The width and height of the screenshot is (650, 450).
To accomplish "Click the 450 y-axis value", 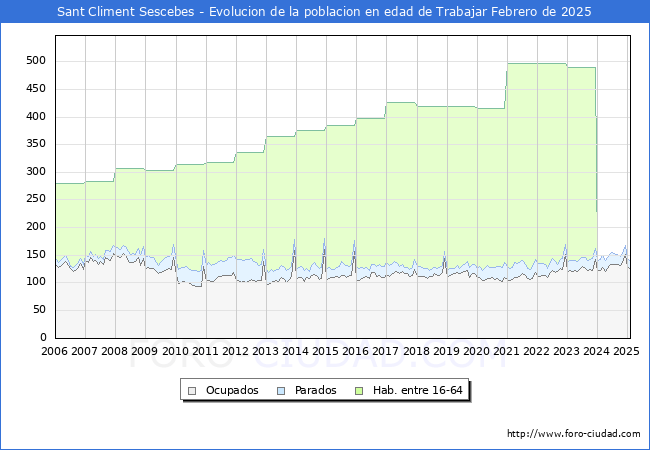I will pos(36,89).
